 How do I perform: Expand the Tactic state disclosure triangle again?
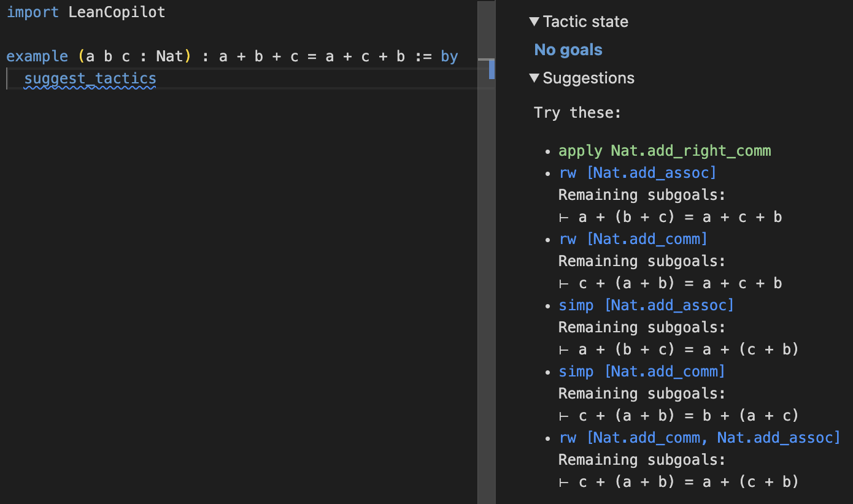(x=533, y=21)
